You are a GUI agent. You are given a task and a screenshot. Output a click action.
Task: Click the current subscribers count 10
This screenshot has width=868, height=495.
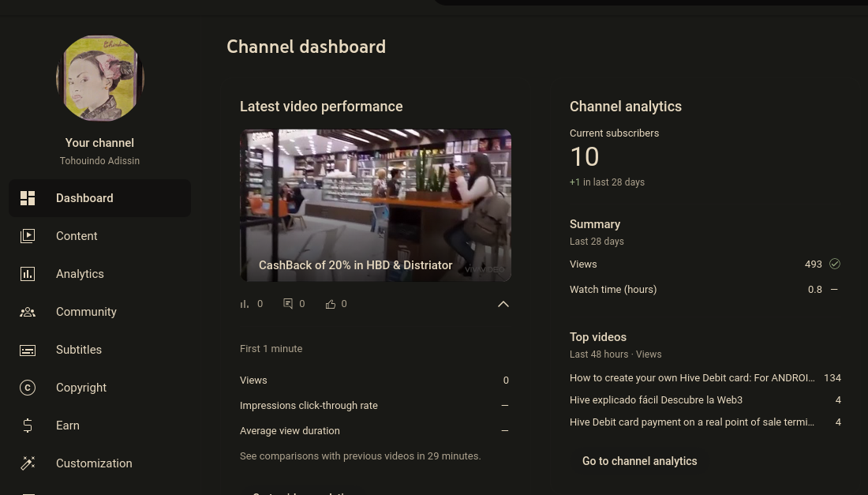click(585, 156)
